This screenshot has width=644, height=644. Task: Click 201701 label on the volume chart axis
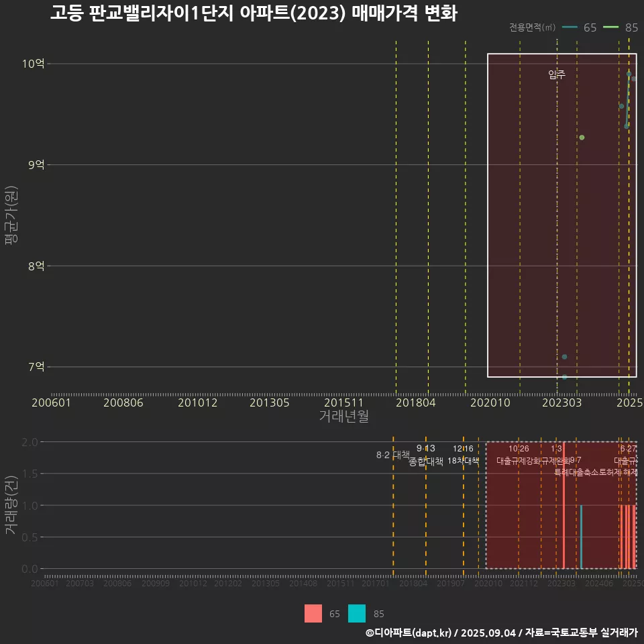pyautogui.click(x=376, y=583)
